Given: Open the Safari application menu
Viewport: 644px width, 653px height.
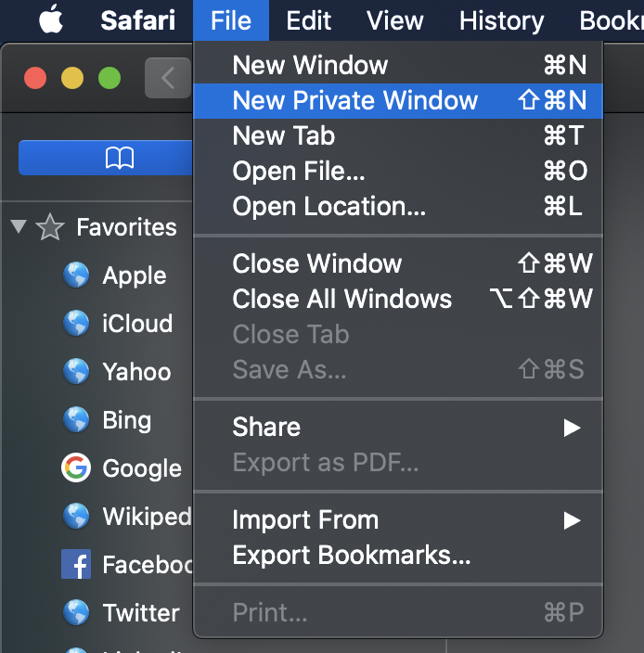Looking at the screenshot, I should (x=138, y=20).
